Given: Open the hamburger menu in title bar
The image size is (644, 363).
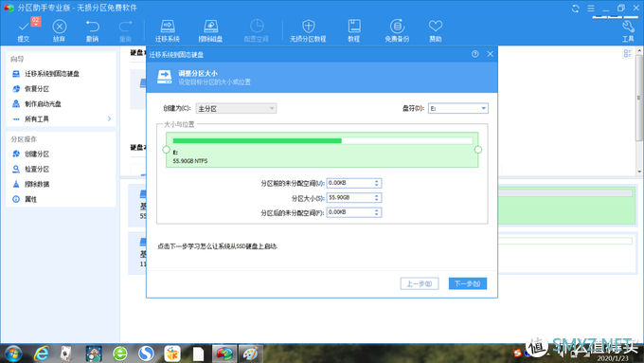Looking at the screenshot, I should tap(591, 9).
